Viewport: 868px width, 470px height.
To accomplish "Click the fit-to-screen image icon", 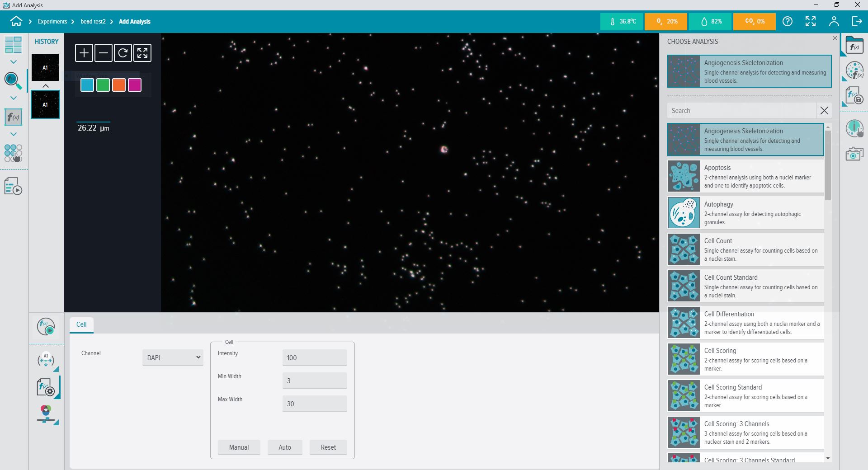I will [x=142, y=53].
